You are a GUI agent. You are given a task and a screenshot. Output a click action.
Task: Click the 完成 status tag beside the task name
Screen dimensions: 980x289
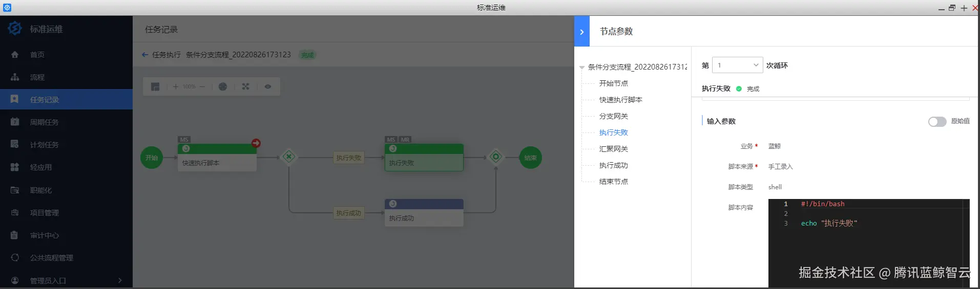click(x=307, y=55)
